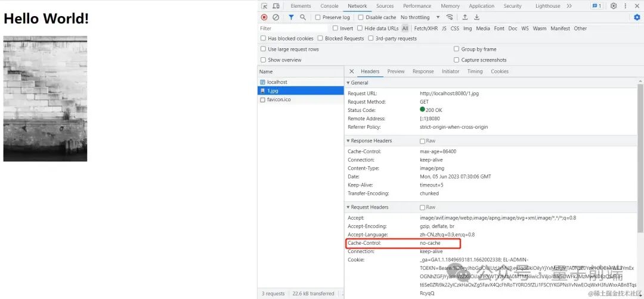644x299 pixels.
Task: Check Hide data URLs
Action: point(360,29)
